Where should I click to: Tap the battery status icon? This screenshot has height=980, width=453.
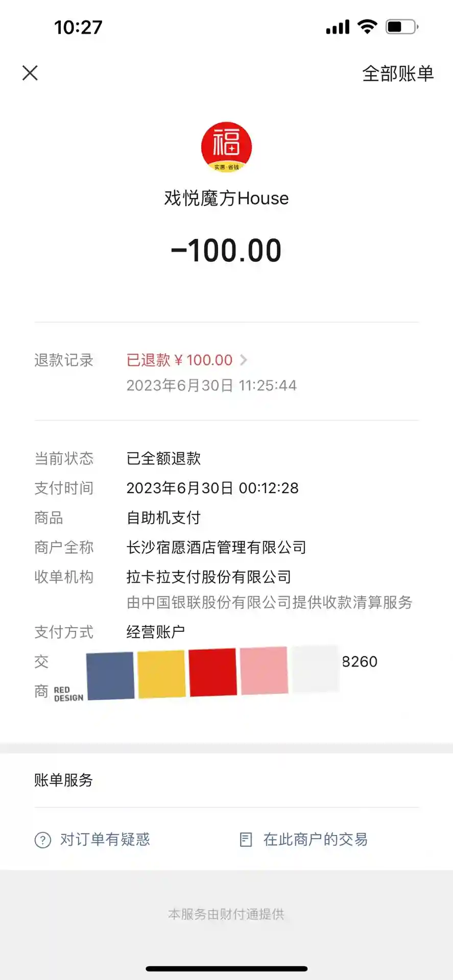402,27
